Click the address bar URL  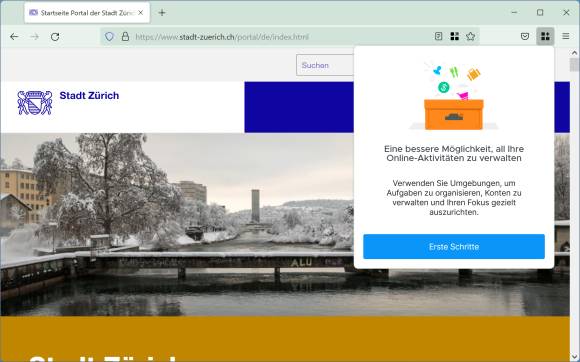(222, 37)
